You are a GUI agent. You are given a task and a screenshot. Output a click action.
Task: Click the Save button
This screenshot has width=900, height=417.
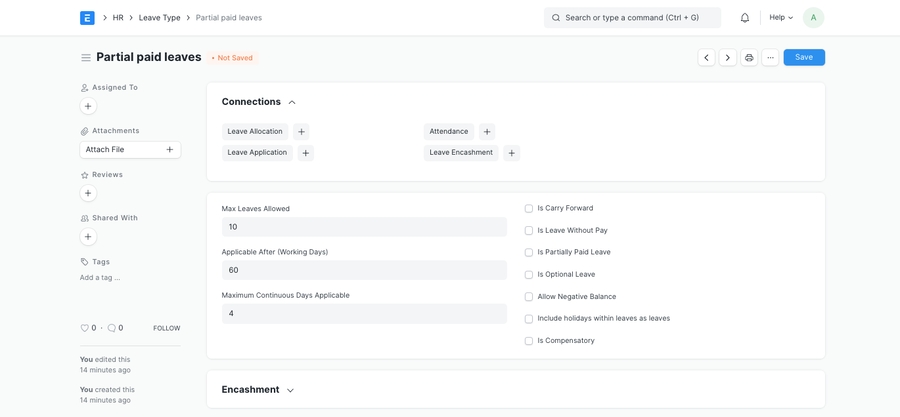pyautogui.click(x=804, y=58)
